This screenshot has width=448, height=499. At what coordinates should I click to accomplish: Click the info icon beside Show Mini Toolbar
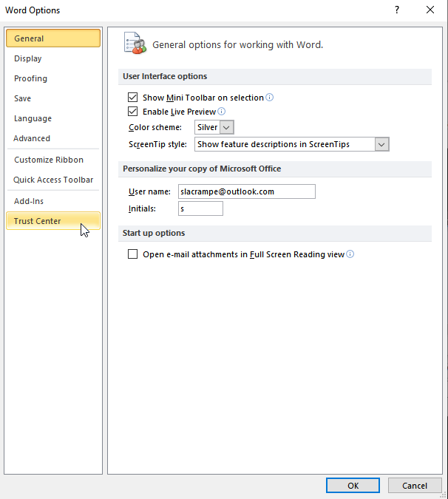270,97
